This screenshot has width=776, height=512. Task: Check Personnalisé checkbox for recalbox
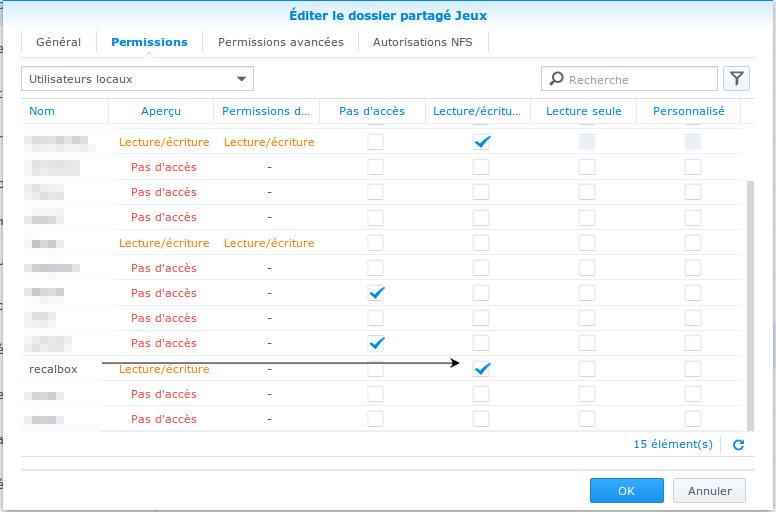click(x=692, y=369)
